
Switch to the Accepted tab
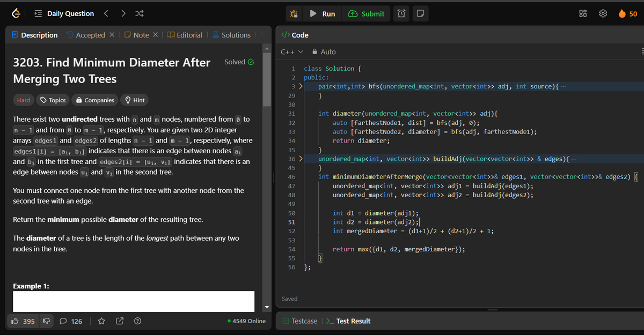pyautogui.click(x=86, y=35)
